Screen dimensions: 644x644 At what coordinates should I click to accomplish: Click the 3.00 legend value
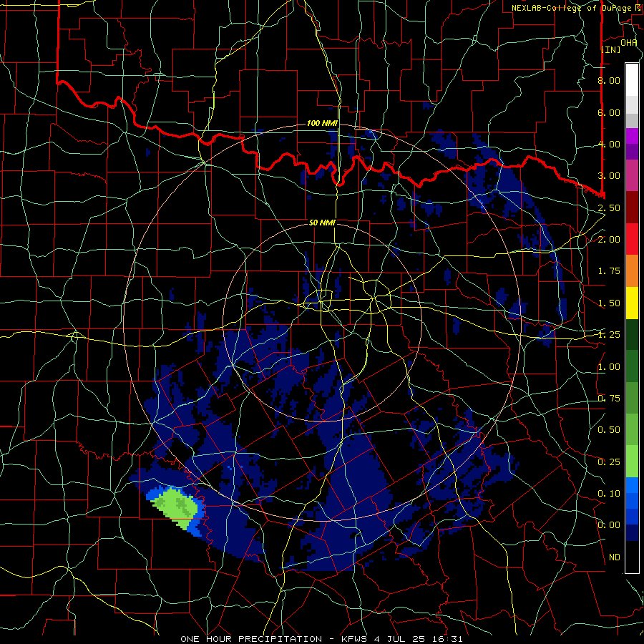[609, 176]
